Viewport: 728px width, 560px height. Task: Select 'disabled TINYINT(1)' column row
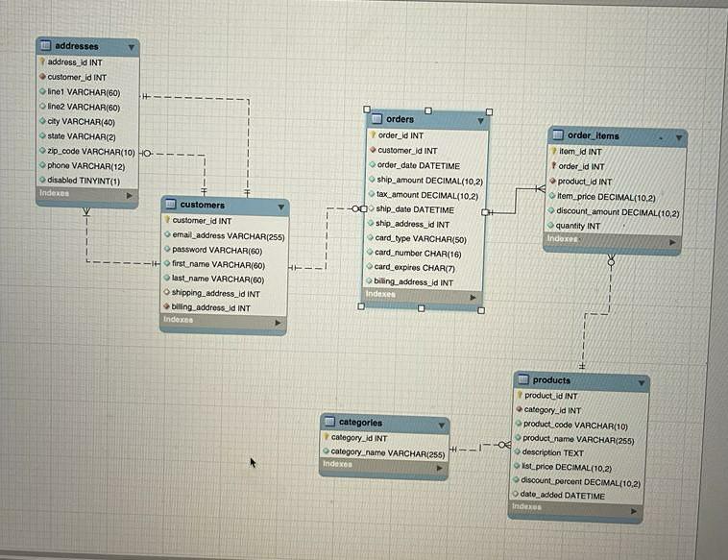87,181
